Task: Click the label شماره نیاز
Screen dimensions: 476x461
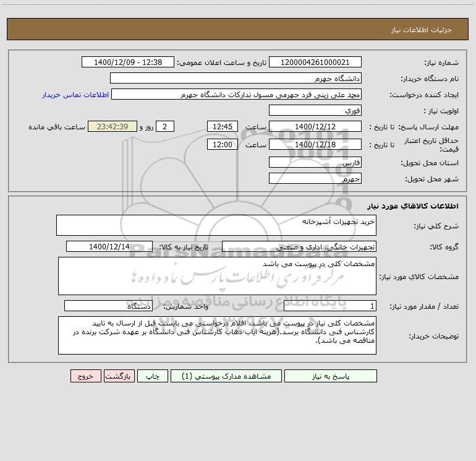Action: pos(441,63)
